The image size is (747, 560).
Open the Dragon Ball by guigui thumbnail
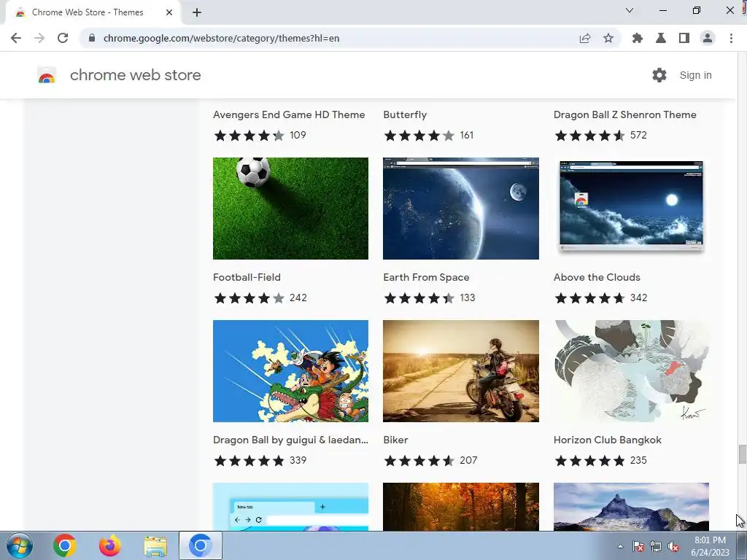(290, 371)
